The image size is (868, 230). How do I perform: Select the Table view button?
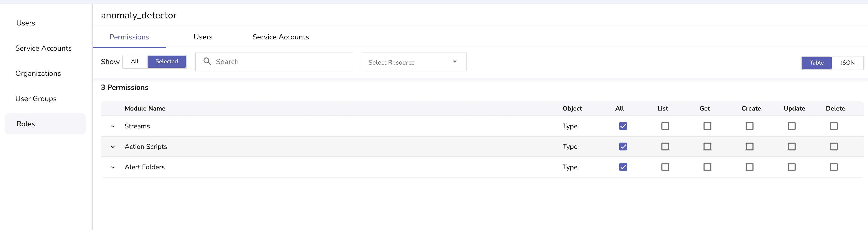(816, 63)
